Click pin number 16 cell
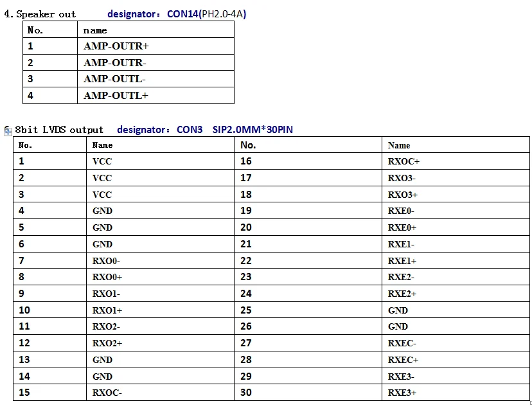Image resolution: width=532 pixels, height=417 pixels. click(x=308, y=161)
